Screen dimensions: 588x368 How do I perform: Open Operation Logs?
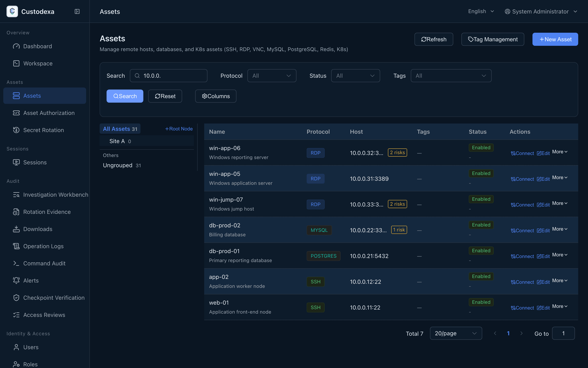(x=45, y=246)
